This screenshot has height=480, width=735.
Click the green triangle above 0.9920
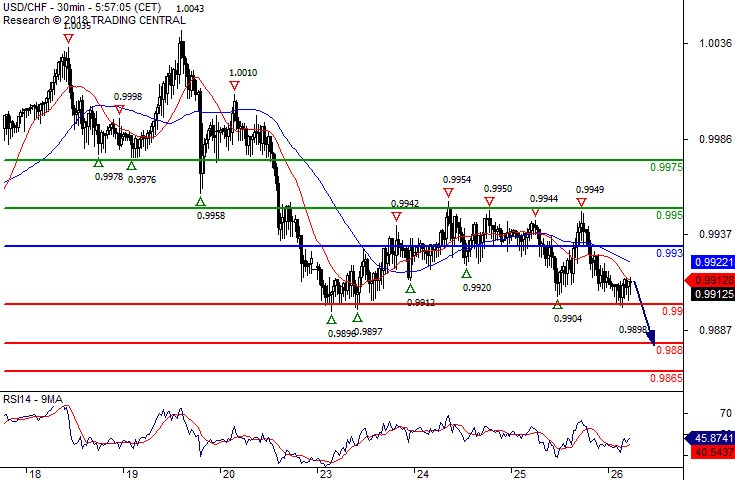click(466, 273)
